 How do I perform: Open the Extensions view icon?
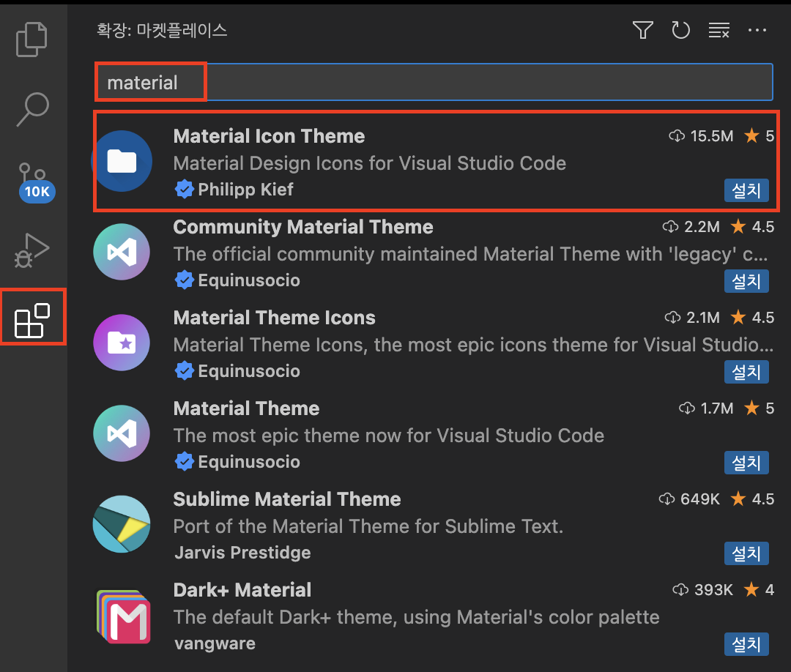[33, 320]
